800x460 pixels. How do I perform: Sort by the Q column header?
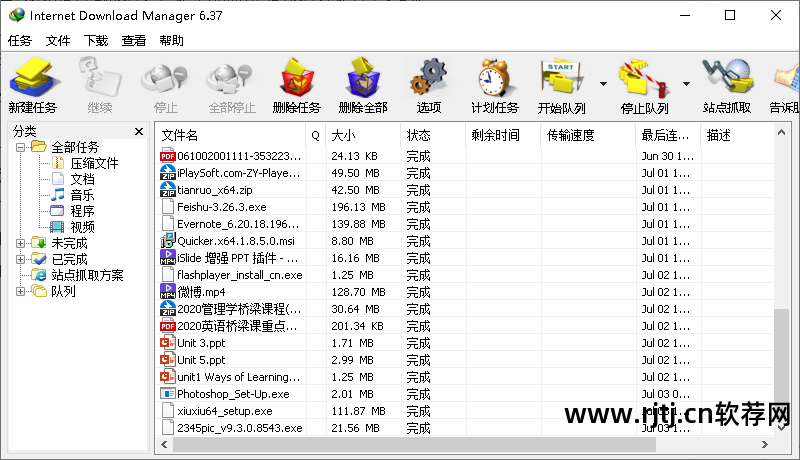point(315,135)
